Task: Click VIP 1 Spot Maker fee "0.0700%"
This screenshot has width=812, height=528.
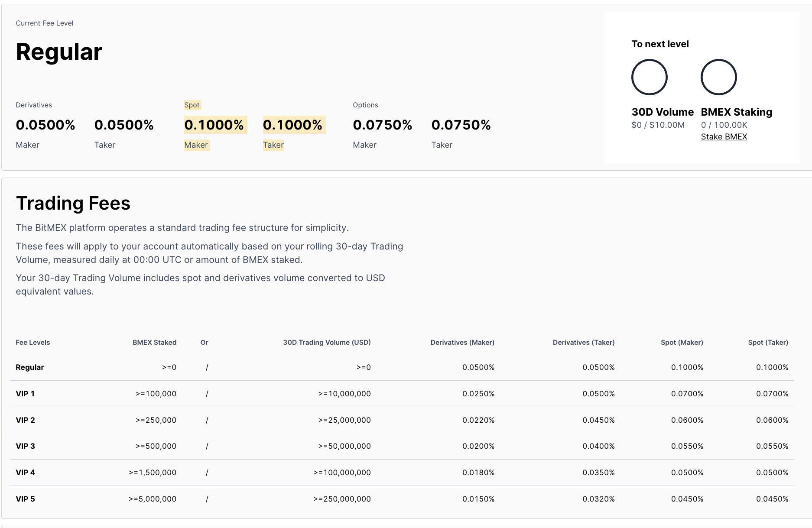Action: click(687, 394)
